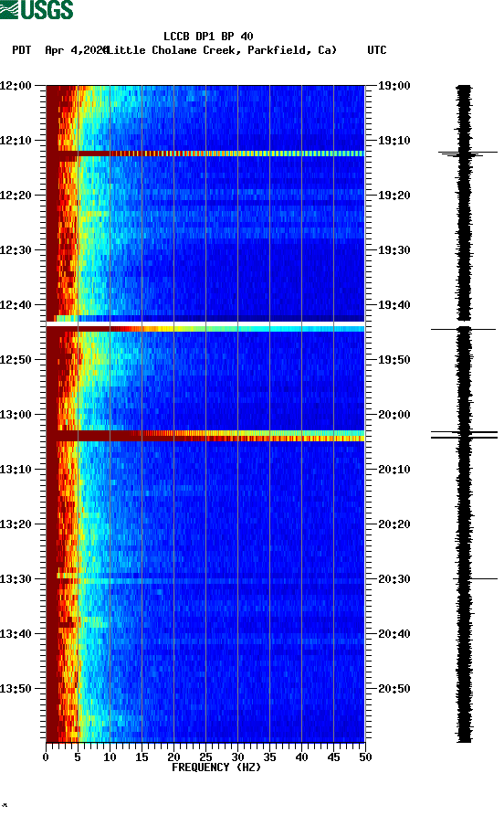Click the seismogram spike near 20:30 UTC
The image size is (504, 815).
pos(475,578)
